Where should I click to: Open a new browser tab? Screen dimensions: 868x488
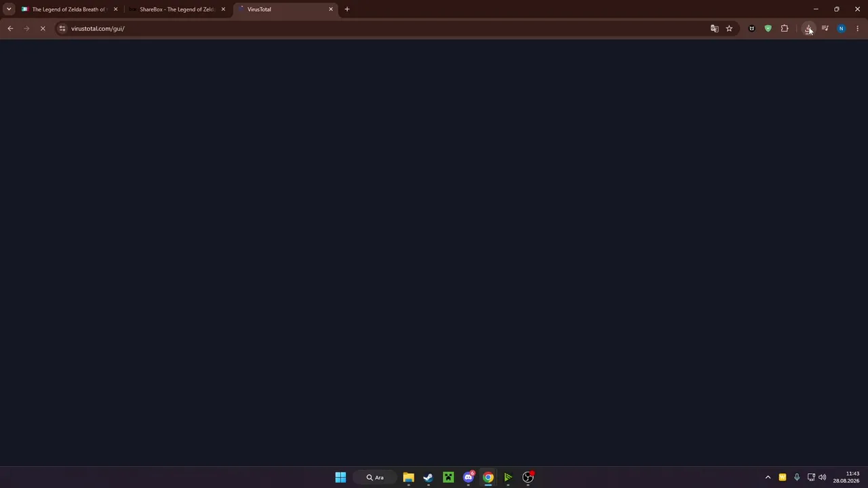click(347, 9)
